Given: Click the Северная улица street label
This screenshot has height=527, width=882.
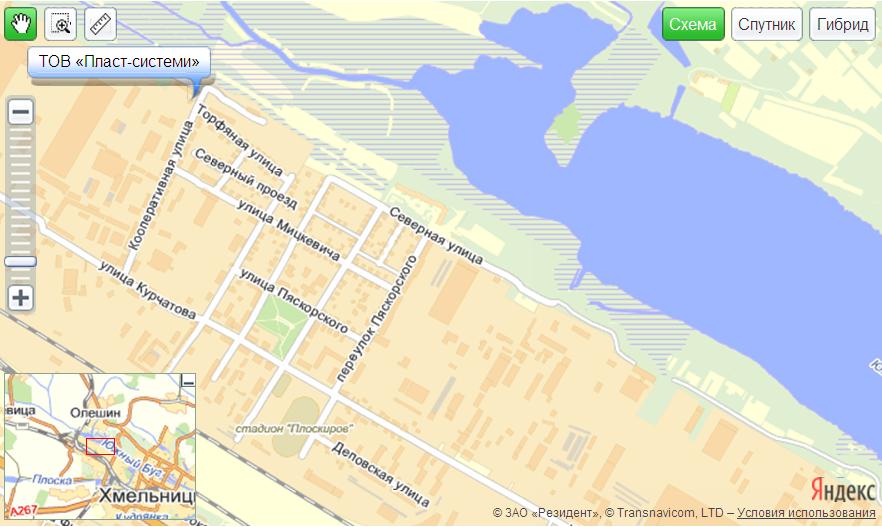Looking at the screenshot, I should tap(436, 236).
